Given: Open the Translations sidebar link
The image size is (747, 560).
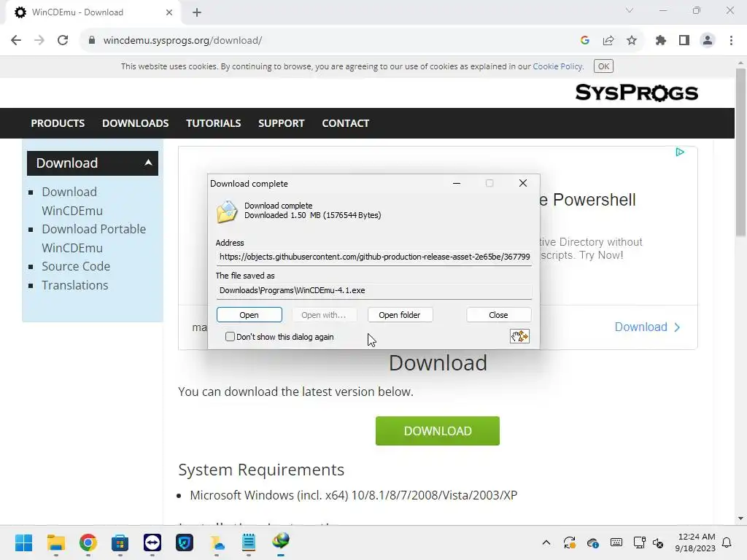Looking at the screenshot, I should point(75,285).
